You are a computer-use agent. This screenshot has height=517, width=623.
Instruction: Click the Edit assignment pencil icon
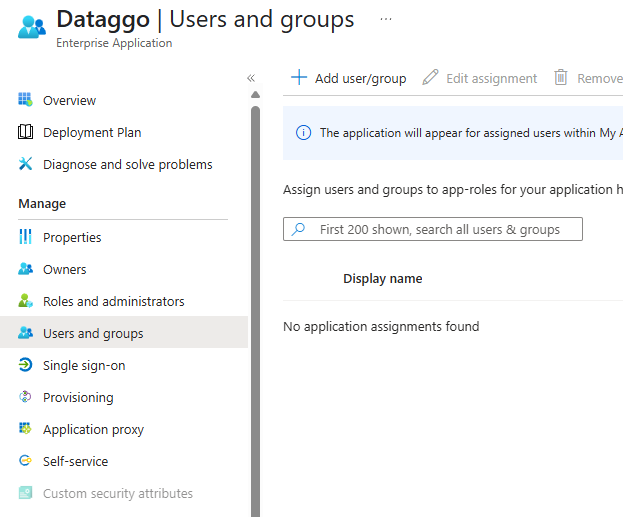[x=430, y=77]
